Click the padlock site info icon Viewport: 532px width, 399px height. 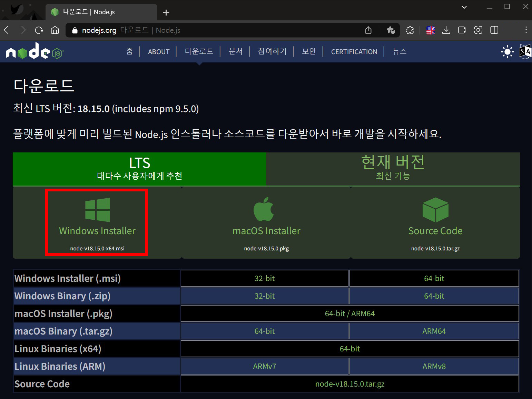pyautogui.click(x=75, y=30)
